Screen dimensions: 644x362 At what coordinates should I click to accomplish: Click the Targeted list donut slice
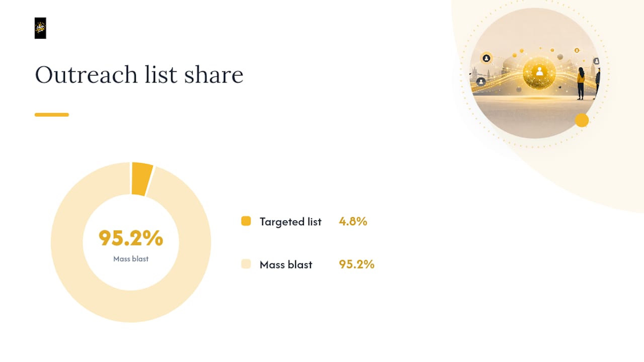[x=141, y=179]
